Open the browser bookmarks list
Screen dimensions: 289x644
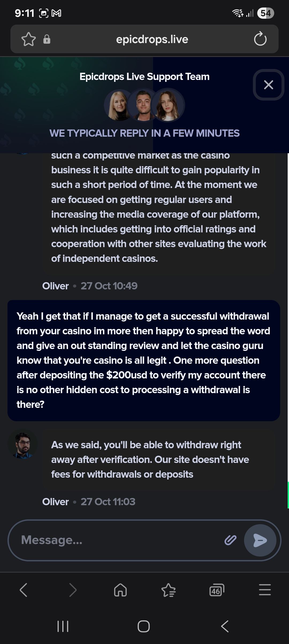tap(169, 590)
